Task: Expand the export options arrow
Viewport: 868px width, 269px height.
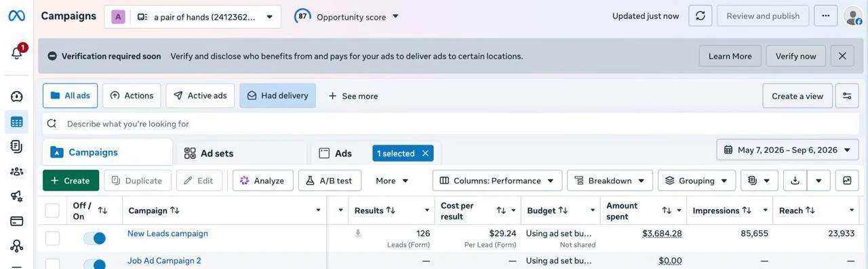Action: 819,181
